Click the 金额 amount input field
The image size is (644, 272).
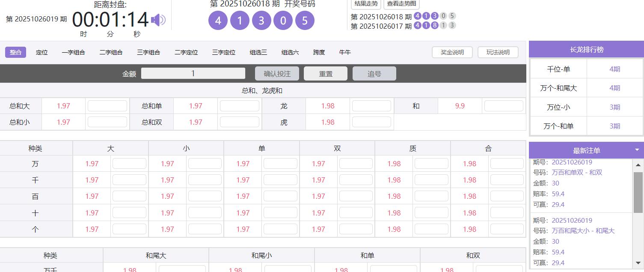click(x=193, y=73)
